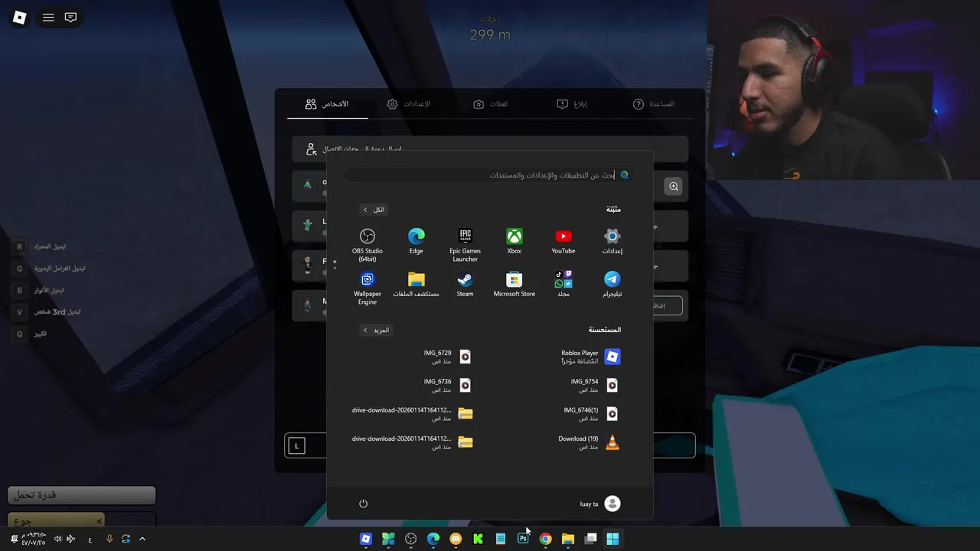Image resolution: width=980 pixels, height=551 pixels.
Task: Open recommended Download (19) VLC file
Action: pos(590,442)
